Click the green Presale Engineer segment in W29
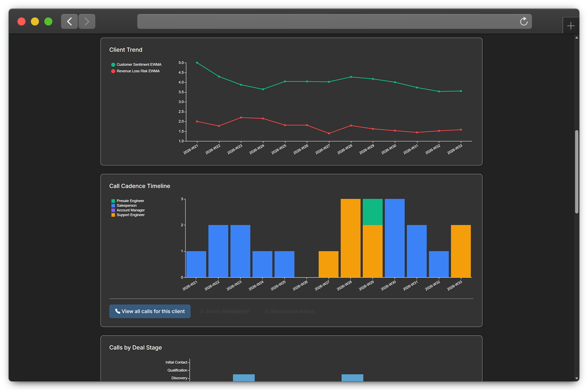 coord(373,212)
